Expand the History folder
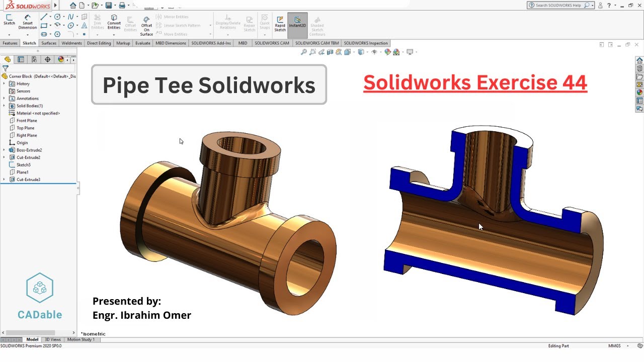This screenshot has width=644, height=362. coord(4,83)
